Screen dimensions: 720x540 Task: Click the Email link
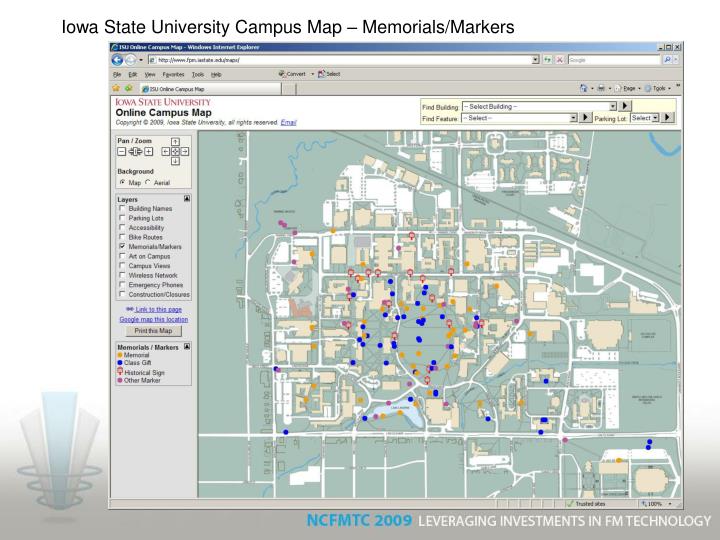point(288,123)
